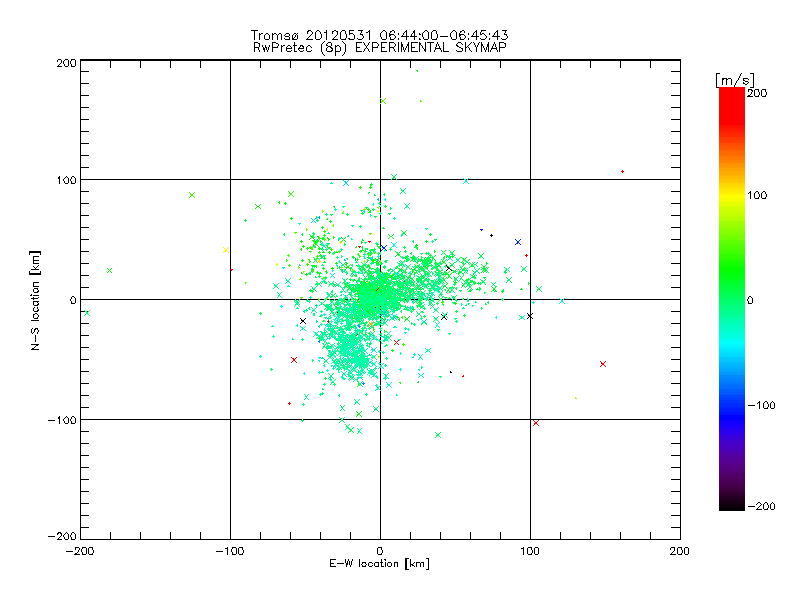Click the x-axis '-200' tick label

coord(81,551)
